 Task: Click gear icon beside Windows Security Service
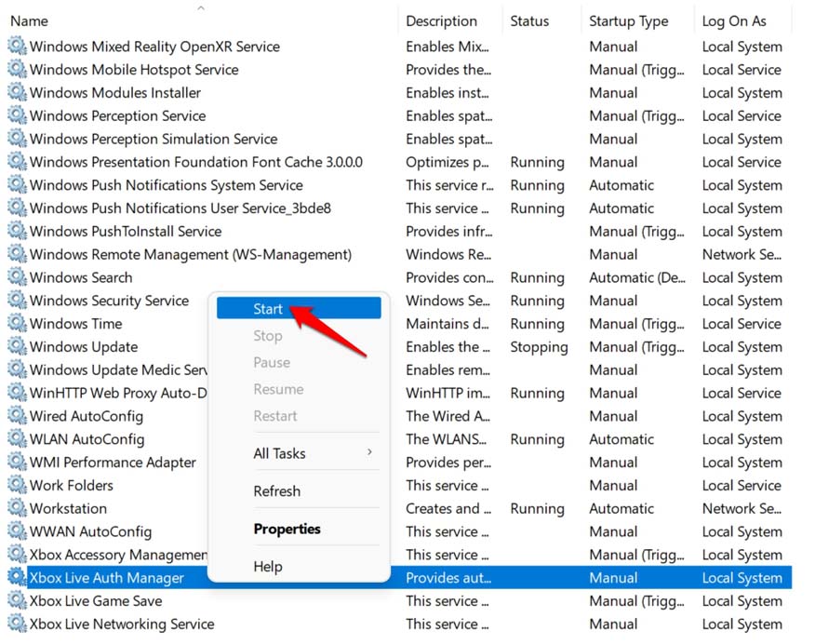tap(17, 300)
